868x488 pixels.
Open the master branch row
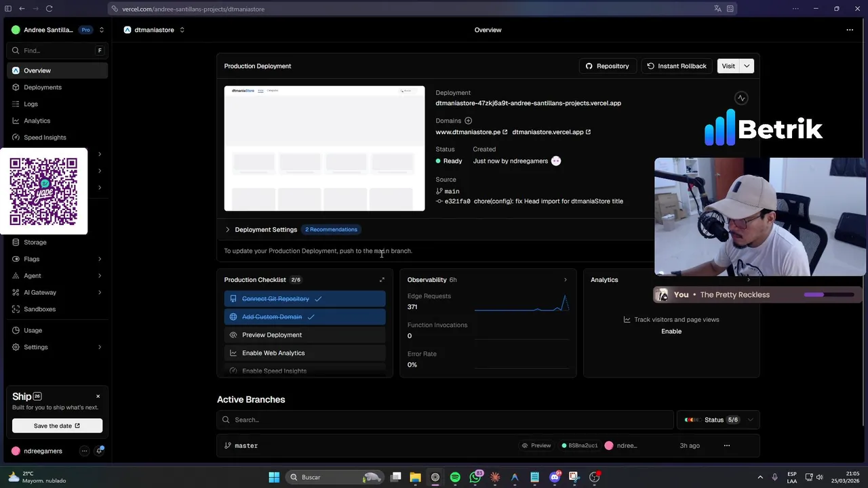(x=488, y=445)
